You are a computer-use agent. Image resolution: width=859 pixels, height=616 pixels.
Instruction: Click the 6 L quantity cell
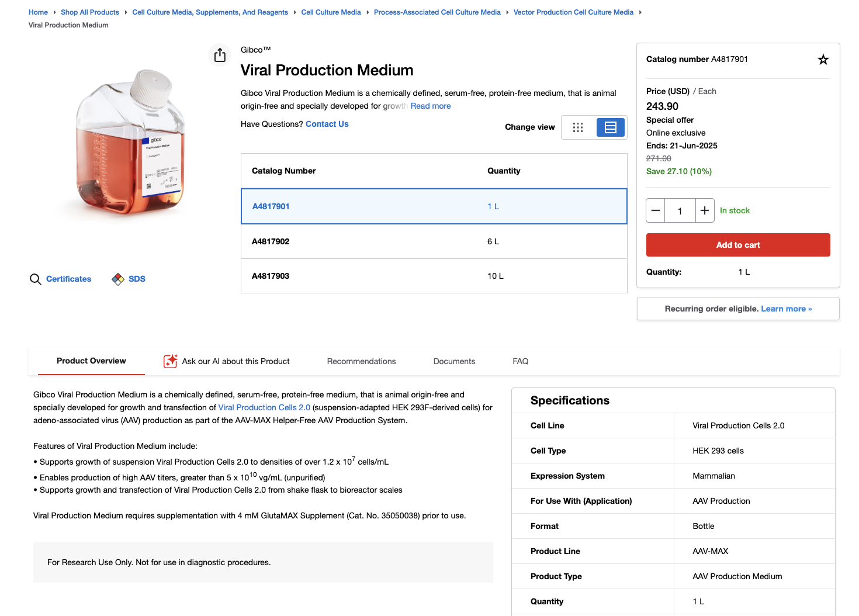pos(493,241)
